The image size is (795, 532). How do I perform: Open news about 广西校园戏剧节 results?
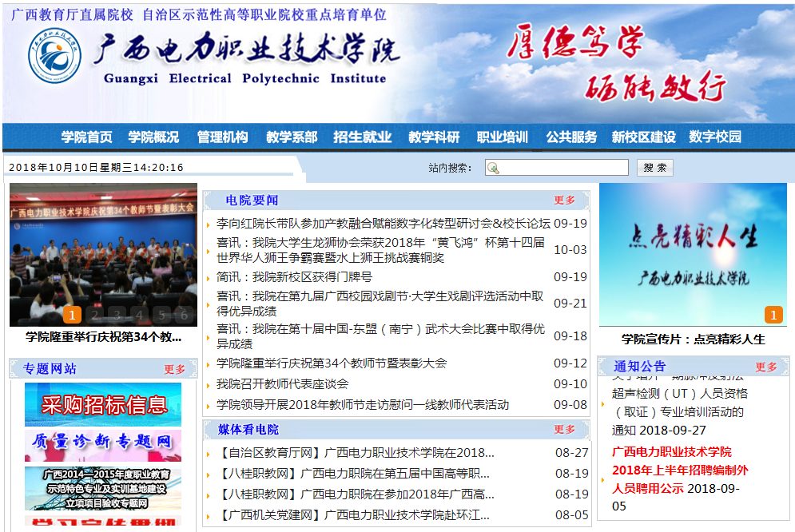[x=380, y=303]
